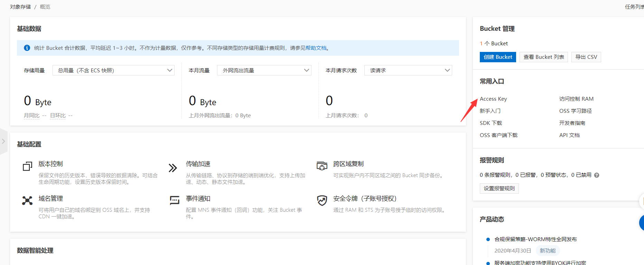The width and height of the screenshot is (644, 265).
Task: Click the 概览 breadcrumb item
Action: click(x=45, y=7)
